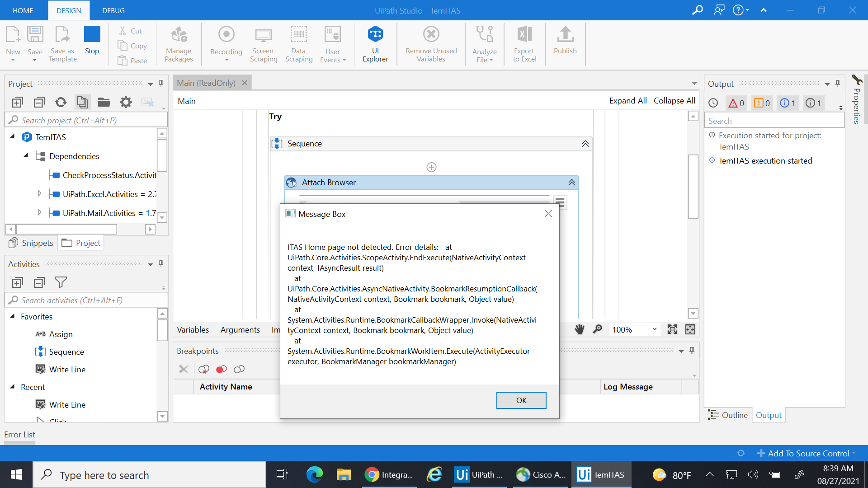Expand UiPath.Excel.Activities dependency

click(x=39, y=194)
